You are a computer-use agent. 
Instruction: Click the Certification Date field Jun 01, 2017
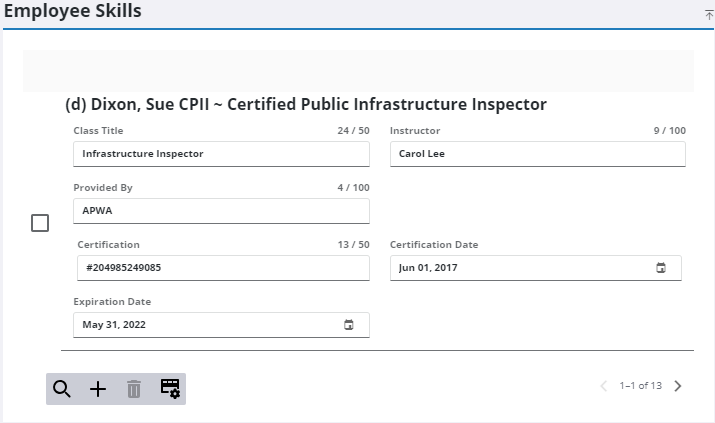point(520,268)
